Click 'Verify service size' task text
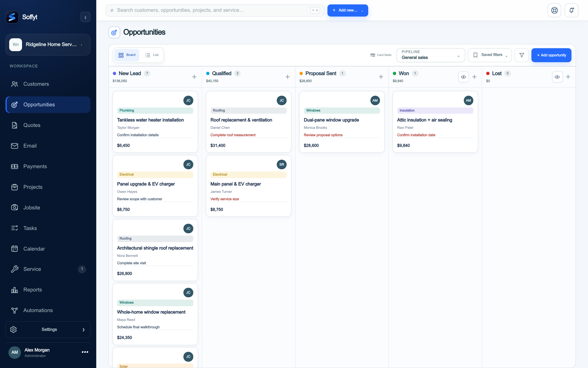Viewport: 588px width, 368px height. tap(225, 199)
